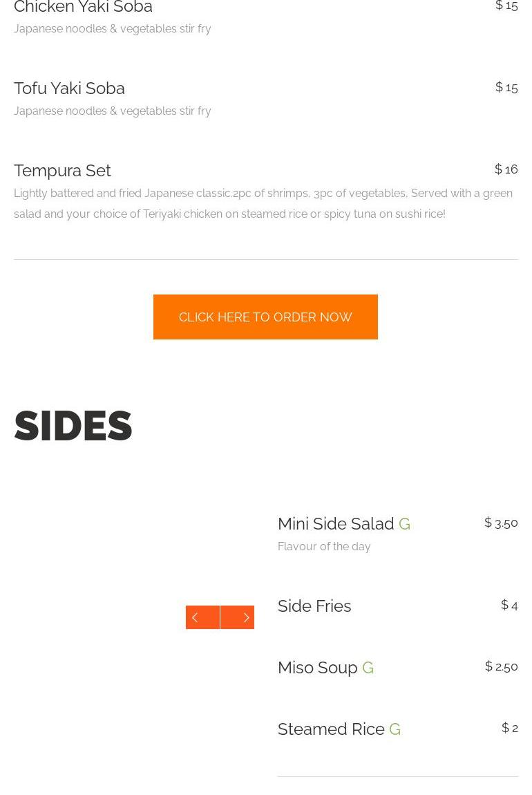
Task: Click the Tempura Set description text
Action: pos(263,203)
